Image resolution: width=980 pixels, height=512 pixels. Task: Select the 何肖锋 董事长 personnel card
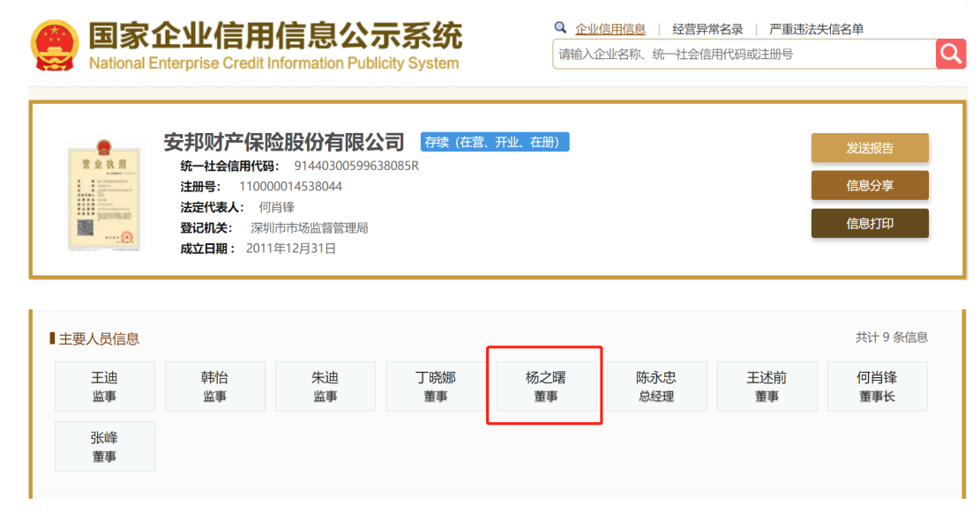click(x=877, y=387)
